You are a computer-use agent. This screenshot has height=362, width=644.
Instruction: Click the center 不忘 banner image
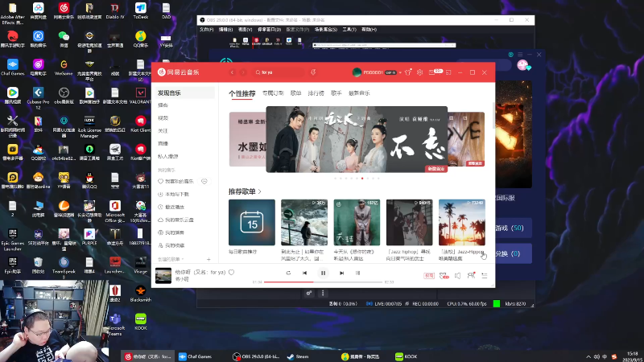tap(357, 139)
